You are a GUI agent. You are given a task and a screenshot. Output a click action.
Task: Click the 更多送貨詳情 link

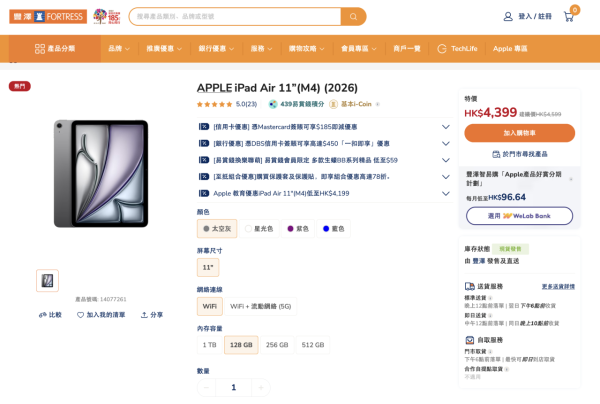click(558, 287)
